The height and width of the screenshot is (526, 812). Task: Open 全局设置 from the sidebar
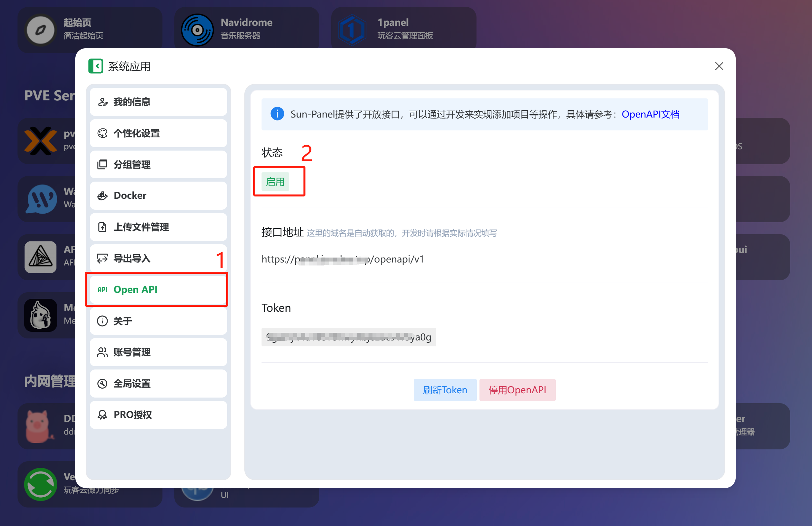(x=158, y=383)
